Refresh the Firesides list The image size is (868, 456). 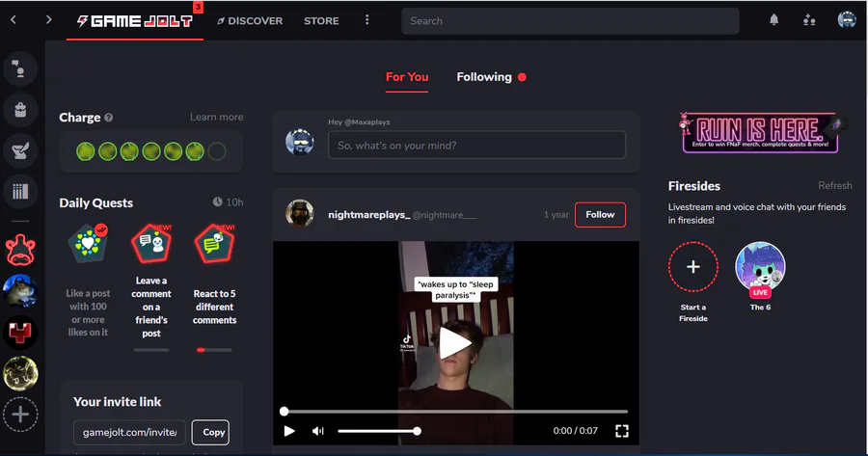835,185
